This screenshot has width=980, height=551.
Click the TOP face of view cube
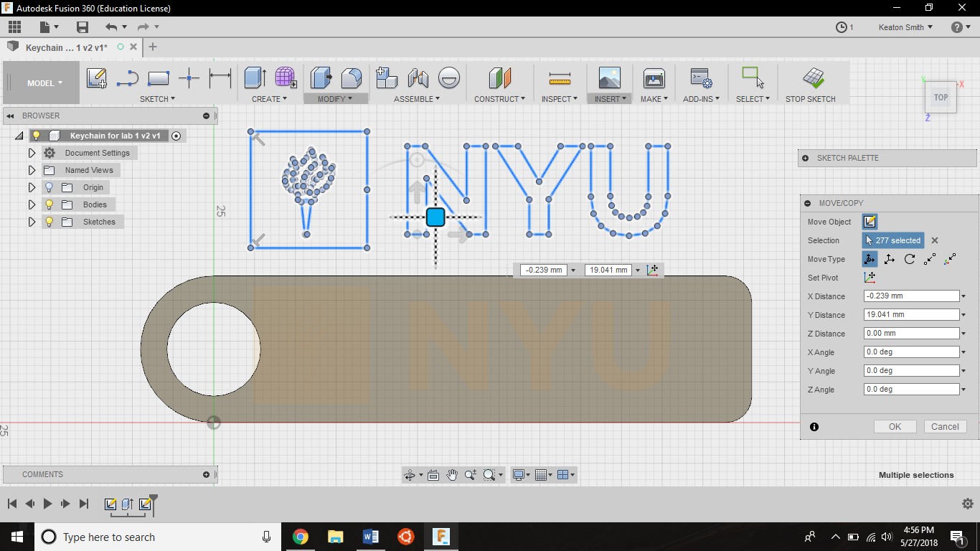coord(941,98)
